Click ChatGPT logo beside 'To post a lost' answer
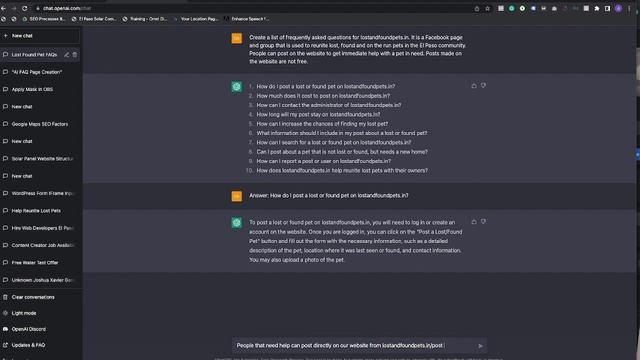This screenshot has height=360, width=640. [x=237, y=223]
